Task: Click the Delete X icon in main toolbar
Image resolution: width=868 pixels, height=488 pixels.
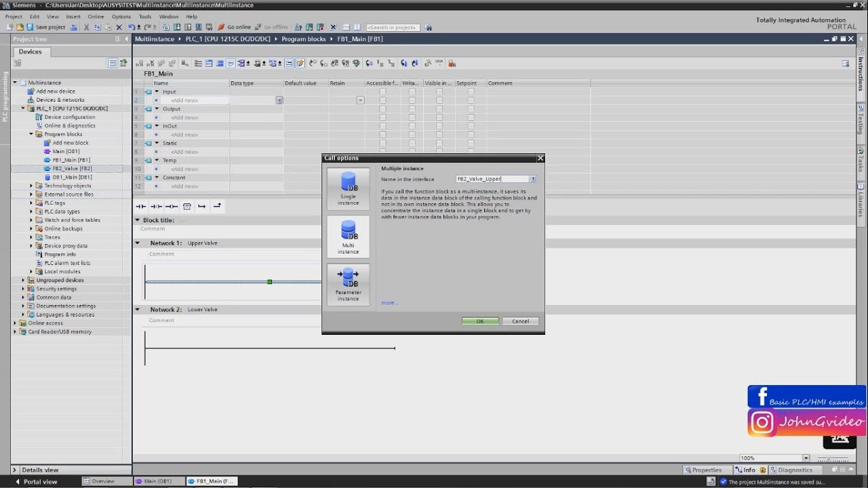Action: 119,27
